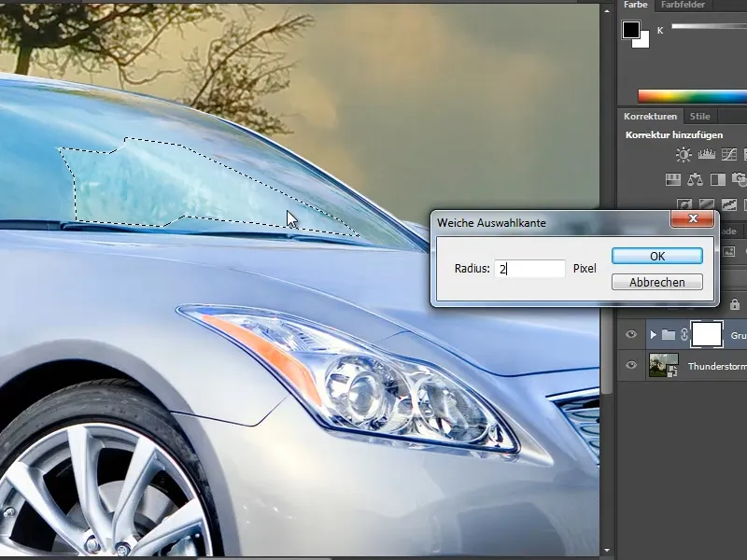Switch to the Korrekturen tab
The height and width of the screenshot is (560, 747).
tap(650, 116)
